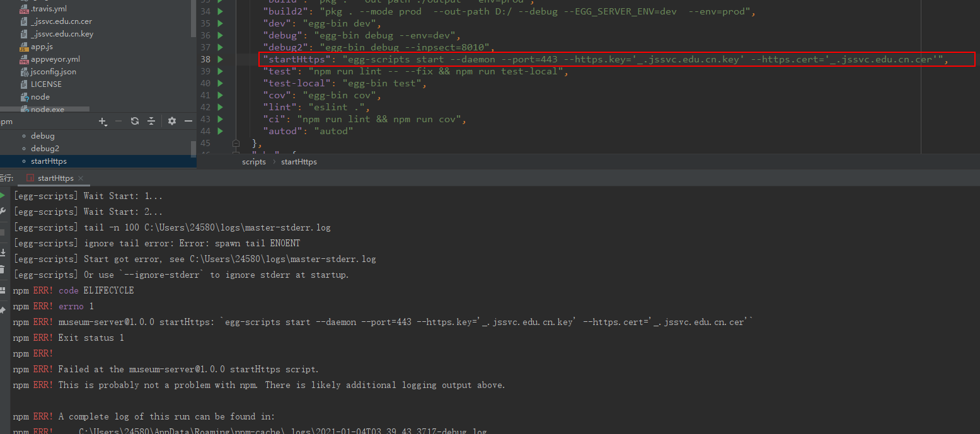Viewport: 980px width, 434px height.
Task: Select startHttps npm script
Action: (49, 161)
